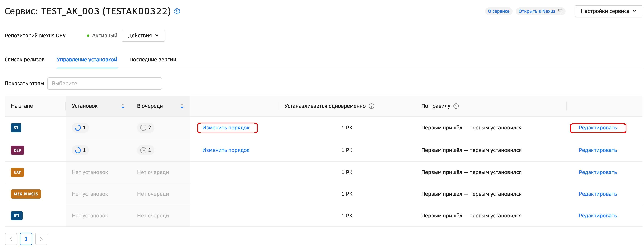Go to next pagination page arrow
Screen dimensions: 644x250
(41, 239)
